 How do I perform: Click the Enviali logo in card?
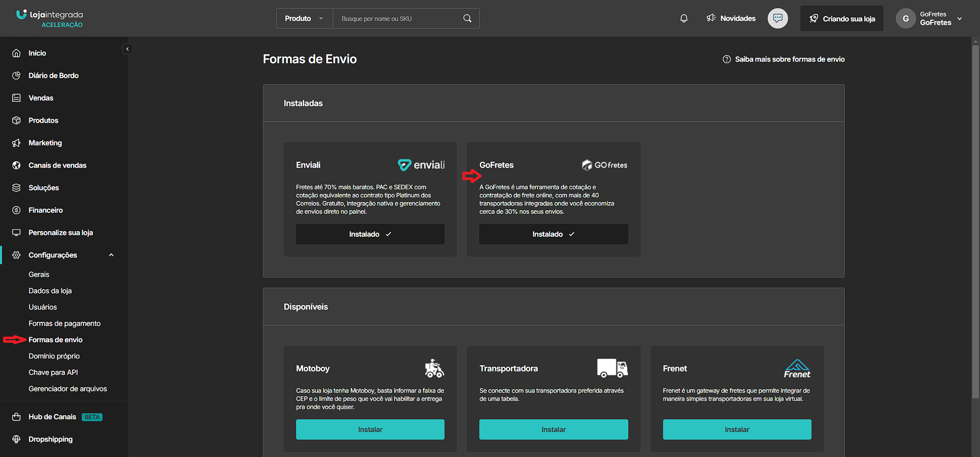(421, 165)
